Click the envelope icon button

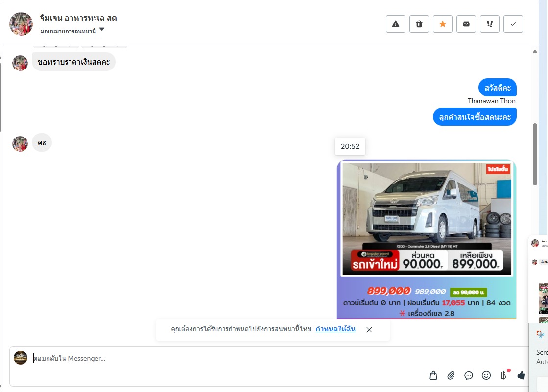tap(466, 24)
